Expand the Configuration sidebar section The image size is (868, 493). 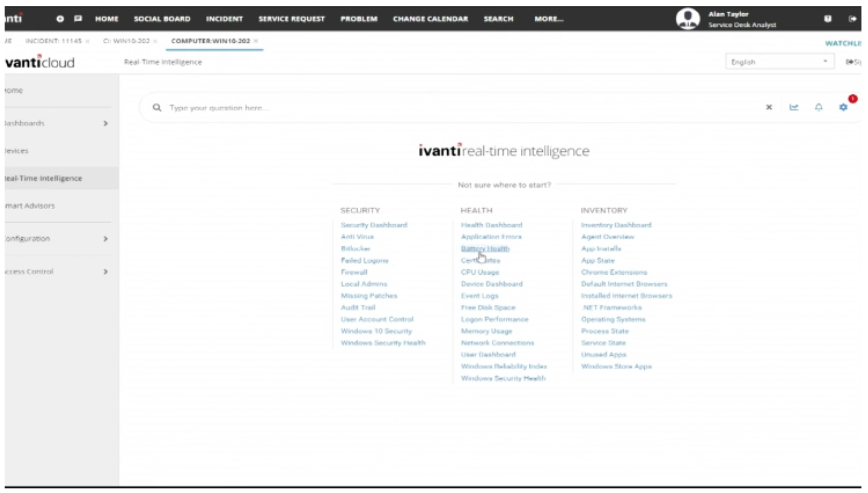point(105,239)
